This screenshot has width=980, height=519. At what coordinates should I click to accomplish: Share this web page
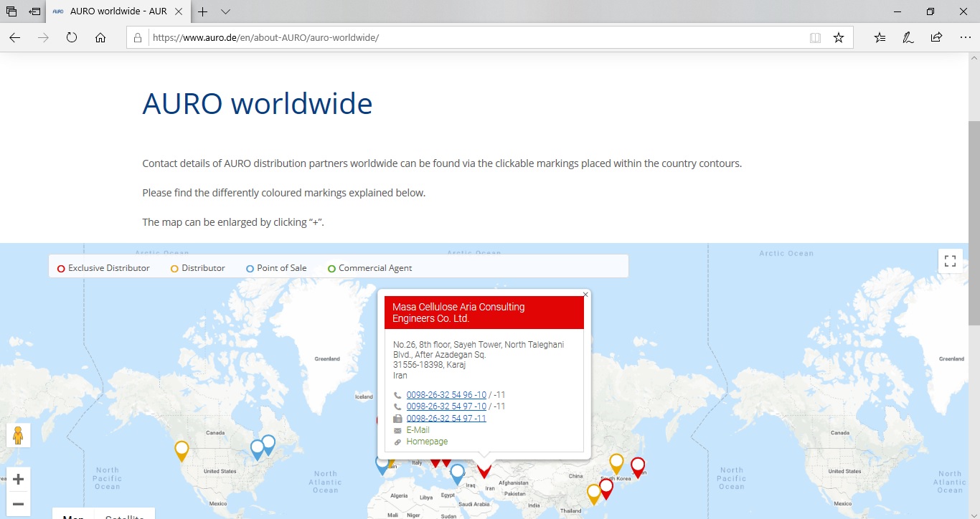point(936,38)
